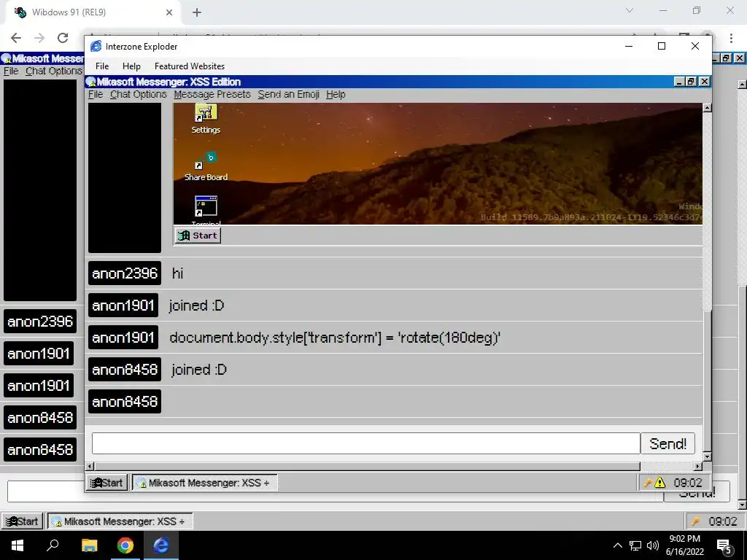Close the Wibdows 91 browser tab
747x560 pixels.
(169, 12)
